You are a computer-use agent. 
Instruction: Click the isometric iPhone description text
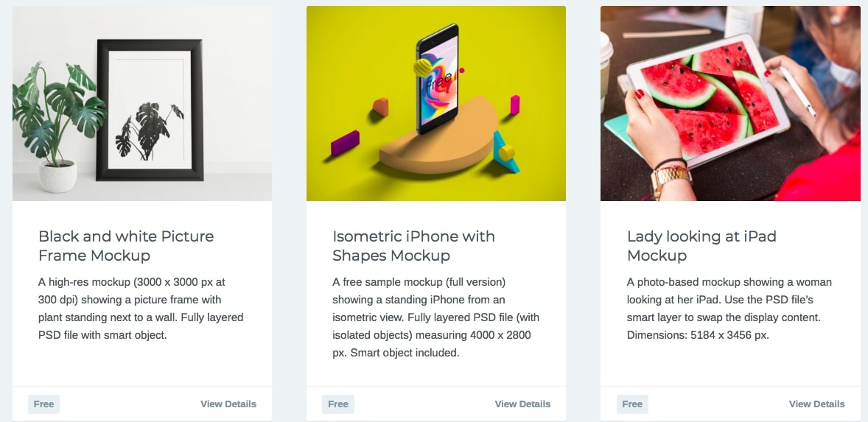coord(435,317)
